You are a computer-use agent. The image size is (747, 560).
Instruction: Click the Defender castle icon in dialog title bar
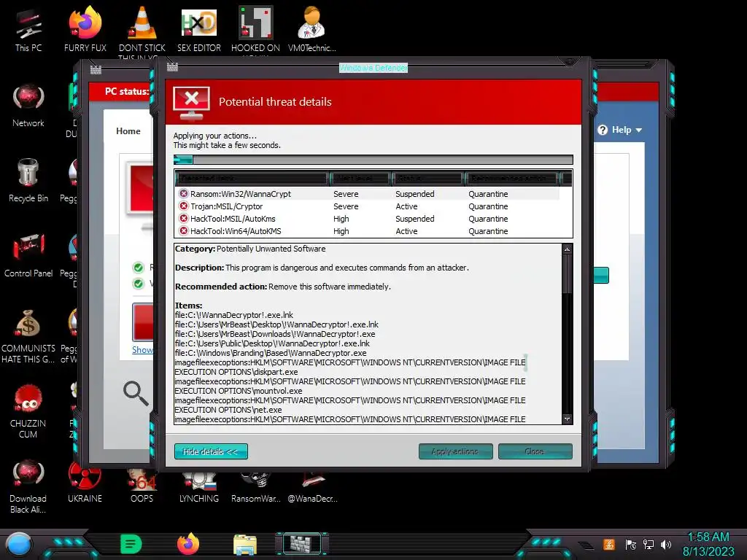pos(172,67)
